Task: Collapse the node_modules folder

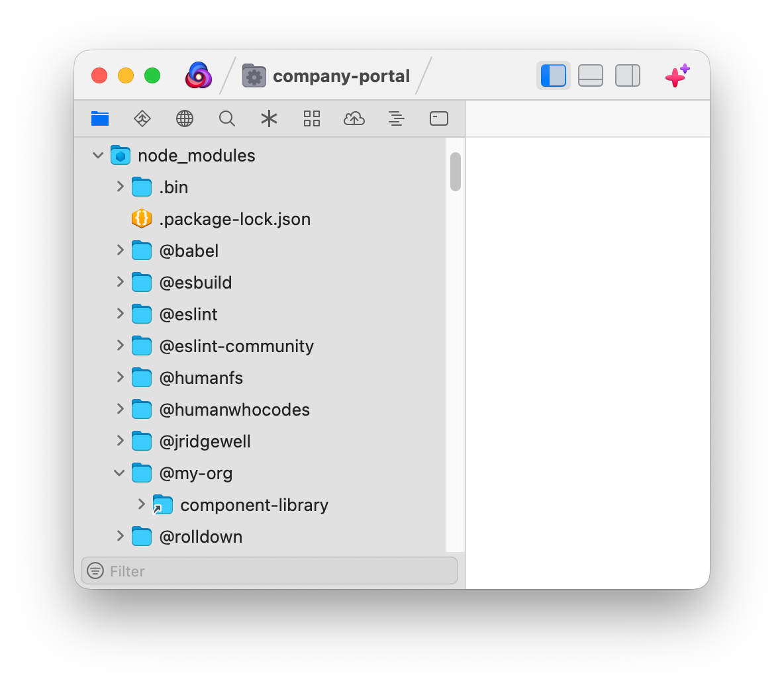Action: click(x=98, y=156)
